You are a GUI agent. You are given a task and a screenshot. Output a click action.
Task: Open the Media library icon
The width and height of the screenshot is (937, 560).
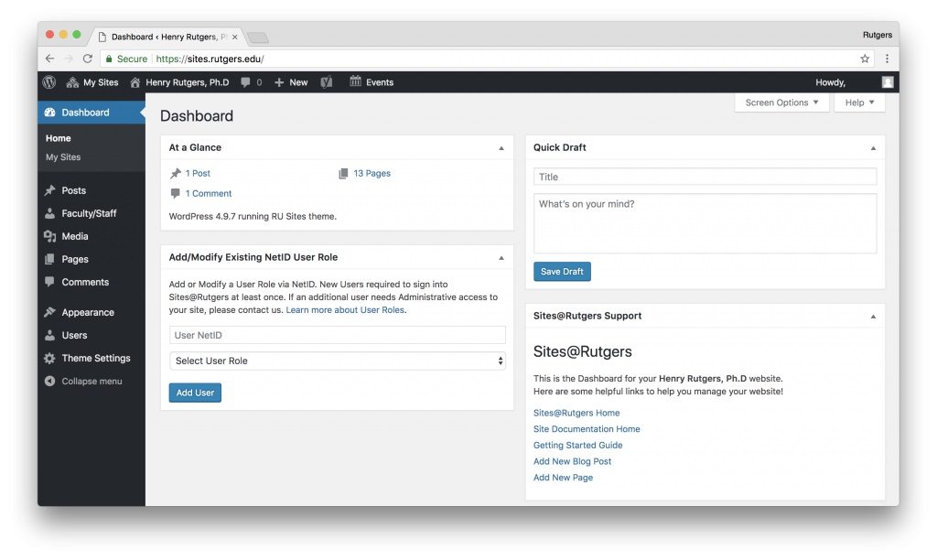pyautogui.click(x=48, y=236)
